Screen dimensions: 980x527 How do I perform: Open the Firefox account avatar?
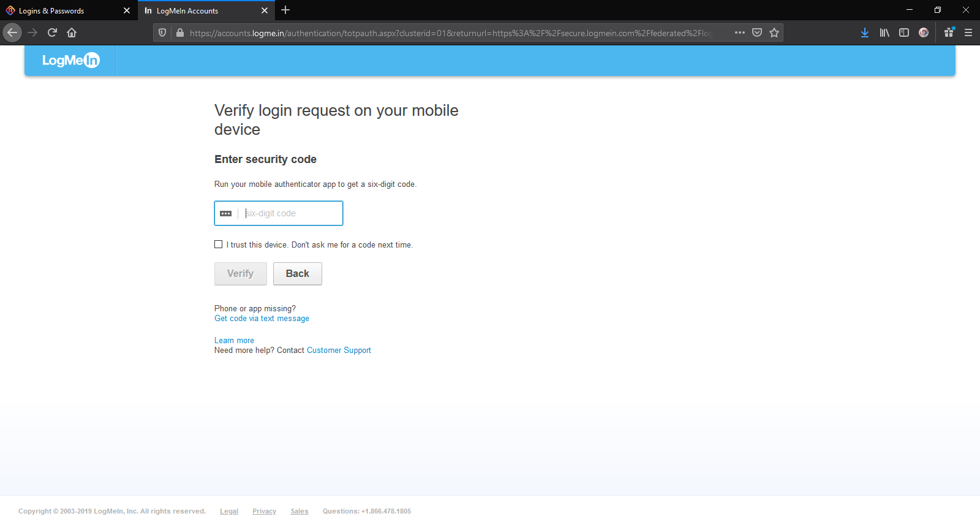point(924,32)
